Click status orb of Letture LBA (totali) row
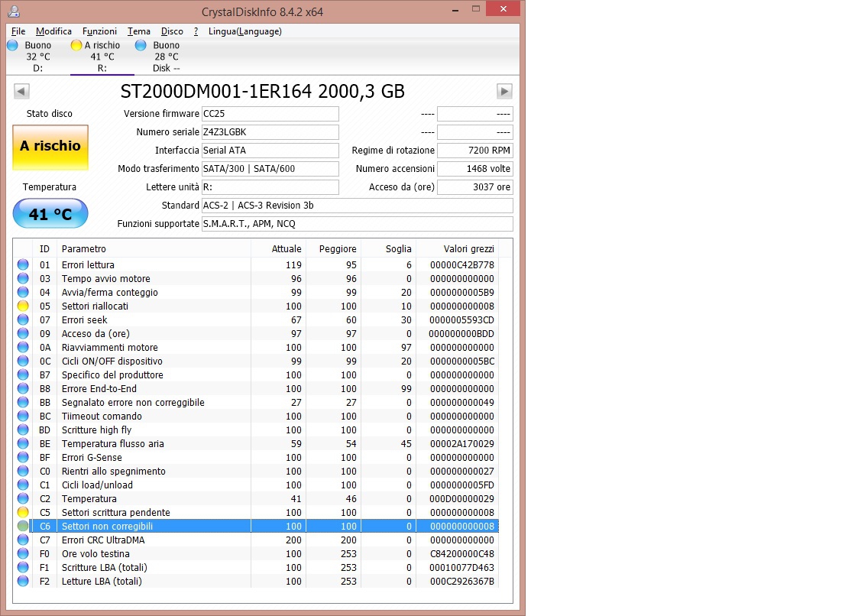Image resolution: width=858 pixels, height=616 pixels. pos(23,581)
